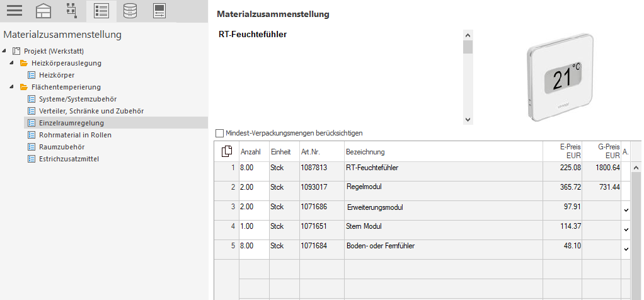The height and width of the screenshot is (300, 644).
Task: Open Estrichzusatzmittel list
Action: [x=69, y=159]
